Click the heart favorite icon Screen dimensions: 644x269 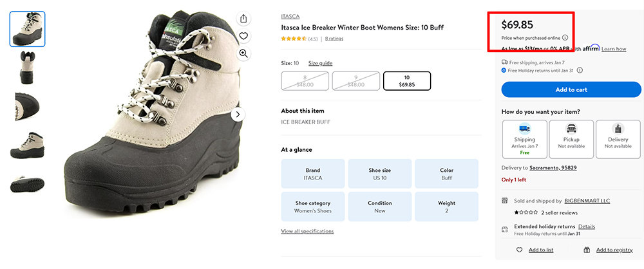point(243,36)
